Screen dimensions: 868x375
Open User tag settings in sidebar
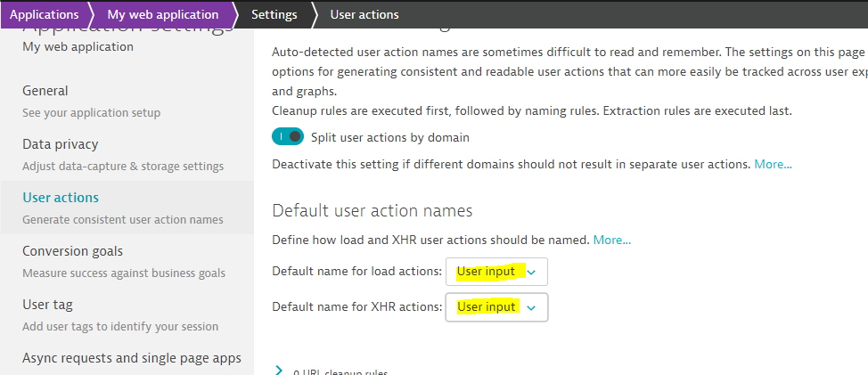pyautogui.click(x=47, y=305)
